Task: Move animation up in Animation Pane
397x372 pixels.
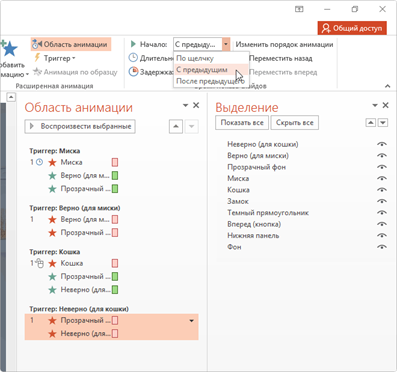Action: tap(176, 126)
